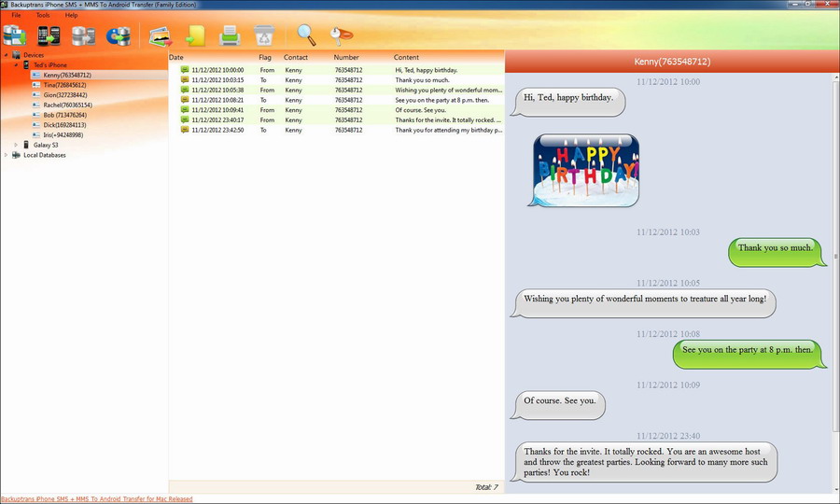
Task: Click the Happy Birthday image in conversation
Action: 584,170
